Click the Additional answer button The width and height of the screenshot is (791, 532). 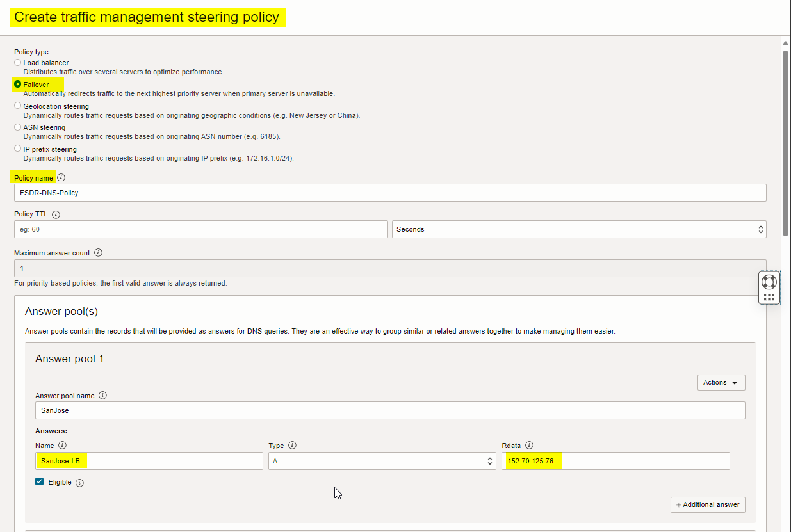point(708,504)
